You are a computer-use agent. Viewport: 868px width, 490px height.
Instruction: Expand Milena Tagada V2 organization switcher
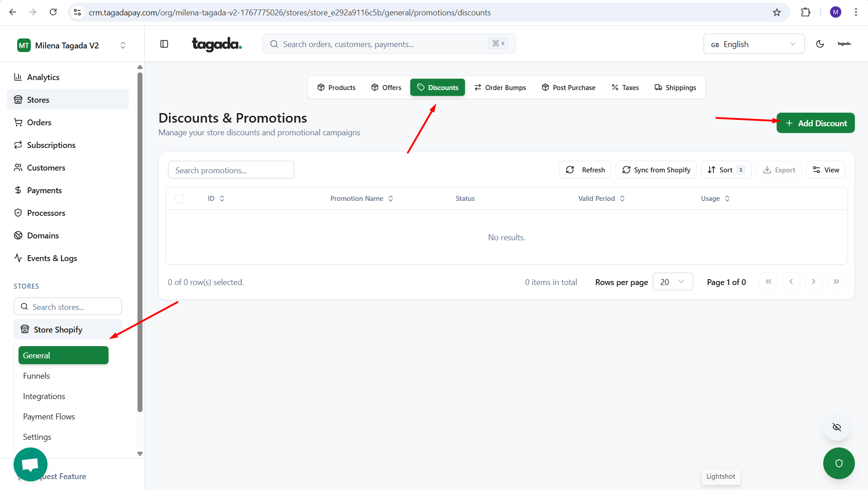click(x=71, y=45)
